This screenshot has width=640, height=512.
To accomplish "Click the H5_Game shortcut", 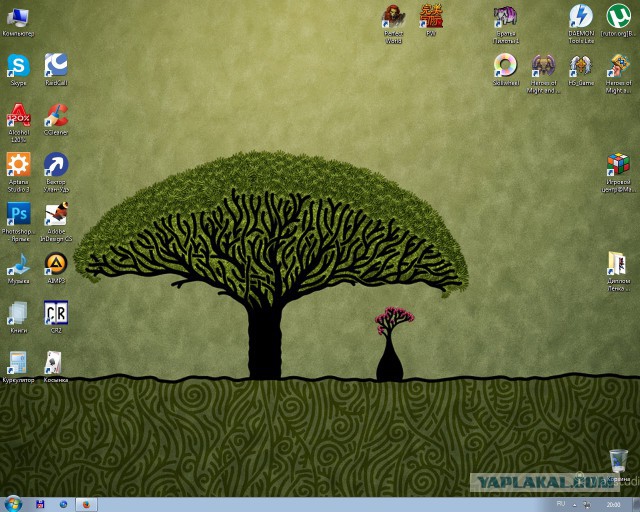I will click(581, 70).
